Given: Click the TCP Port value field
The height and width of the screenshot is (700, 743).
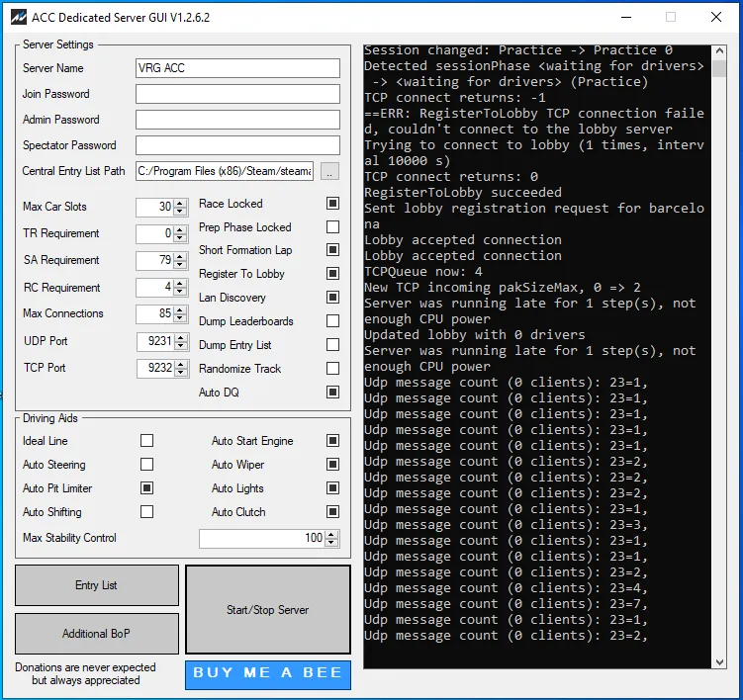Looking at the screenshot, I should 155,369.
